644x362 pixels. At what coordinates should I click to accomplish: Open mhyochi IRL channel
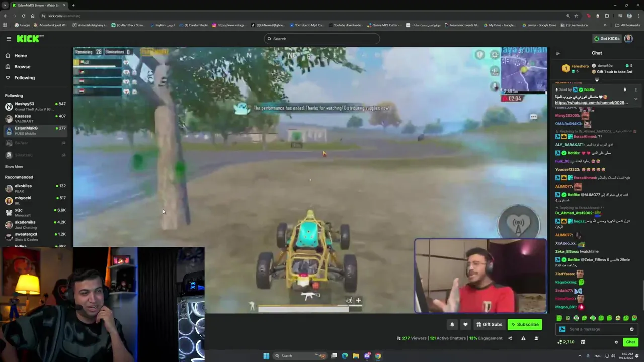point(35,201)
